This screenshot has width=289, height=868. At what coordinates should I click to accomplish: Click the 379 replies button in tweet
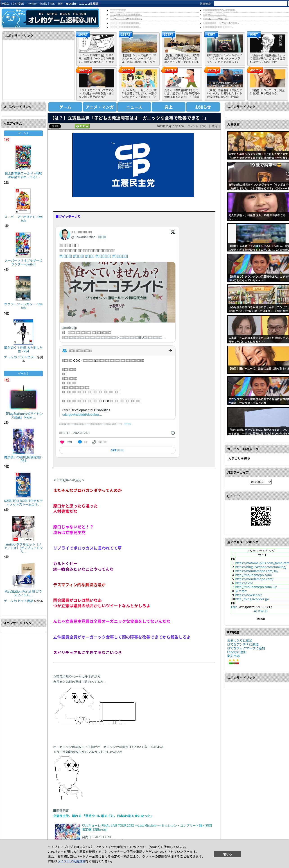[x=117, y=450]
